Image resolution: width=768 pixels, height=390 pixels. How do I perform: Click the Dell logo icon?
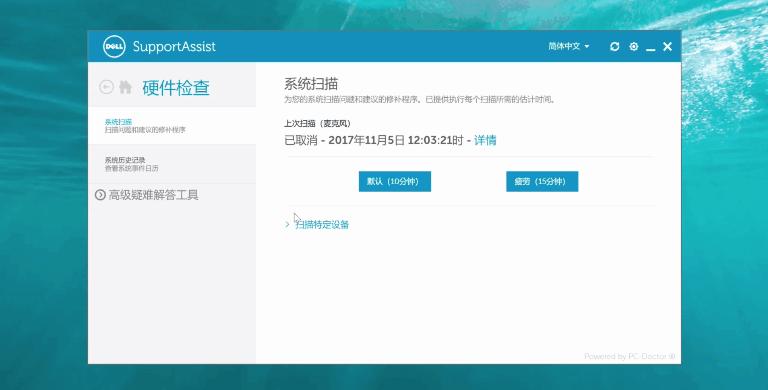pyautogui.click(x=114, y=47)
